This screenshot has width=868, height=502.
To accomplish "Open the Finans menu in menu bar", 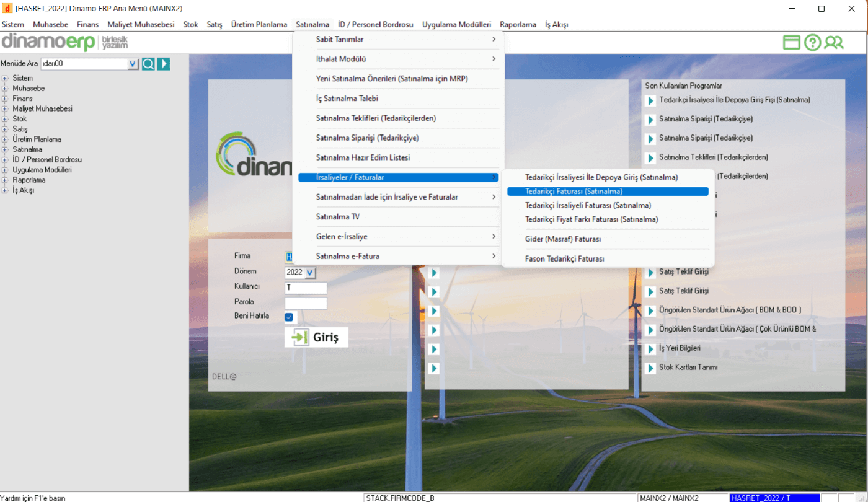I will point(87,25).
